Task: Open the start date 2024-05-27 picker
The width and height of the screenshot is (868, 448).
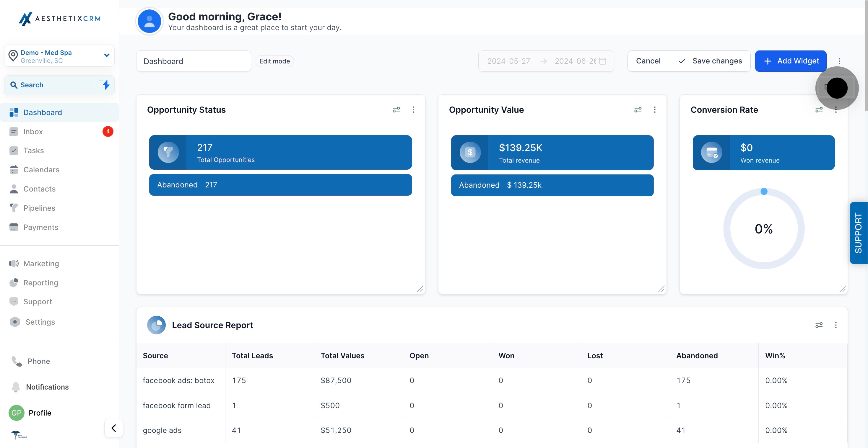Action: click(x=508, y=61)
